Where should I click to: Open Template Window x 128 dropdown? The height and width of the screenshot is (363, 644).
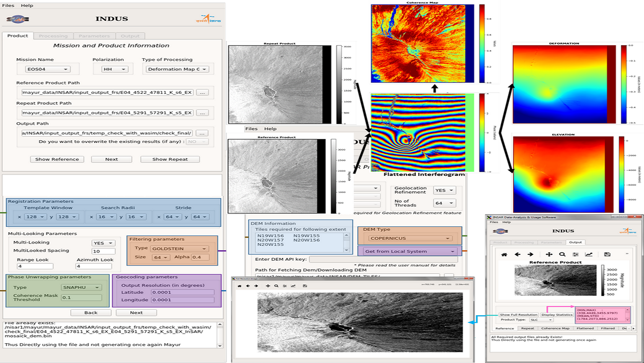point(35,217)
